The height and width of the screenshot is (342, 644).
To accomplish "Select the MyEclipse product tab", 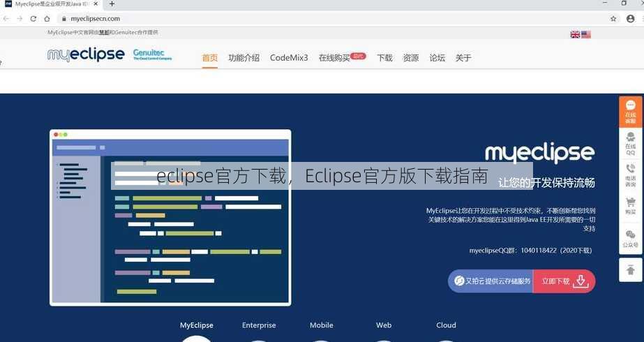I will point(197,325).
